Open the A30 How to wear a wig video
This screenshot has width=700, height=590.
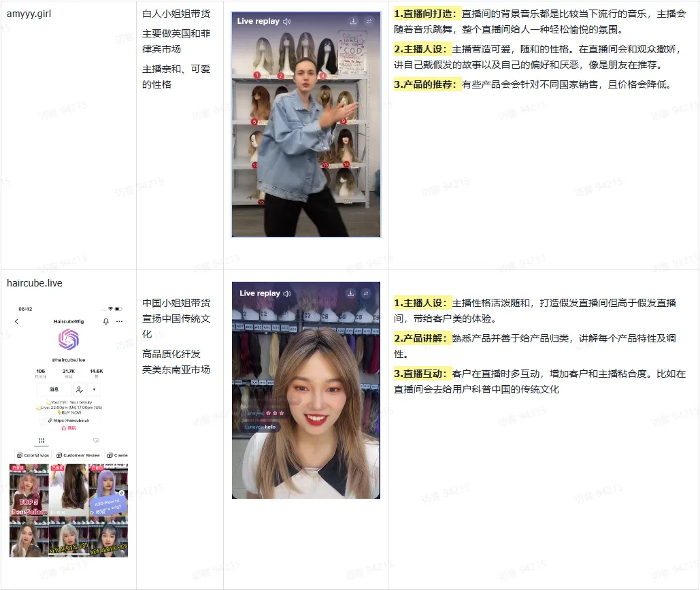click(108, 490)
